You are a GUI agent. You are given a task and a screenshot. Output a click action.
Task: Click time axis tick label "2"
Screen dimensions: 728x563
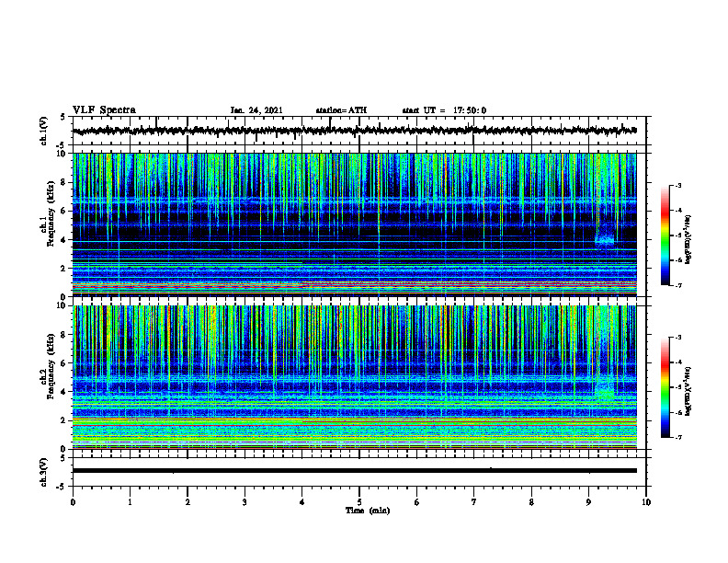(x=188, y=502)
